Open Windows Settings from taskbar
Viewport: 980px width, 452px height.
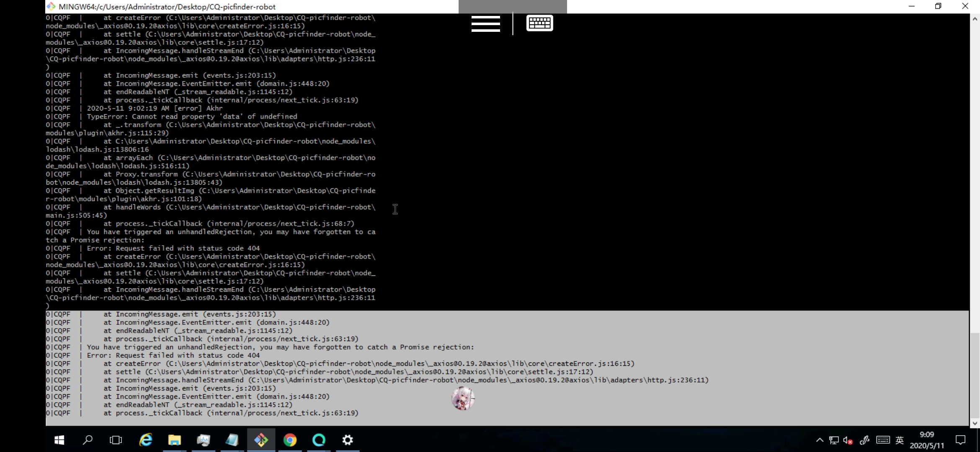[x=347, y=440]
